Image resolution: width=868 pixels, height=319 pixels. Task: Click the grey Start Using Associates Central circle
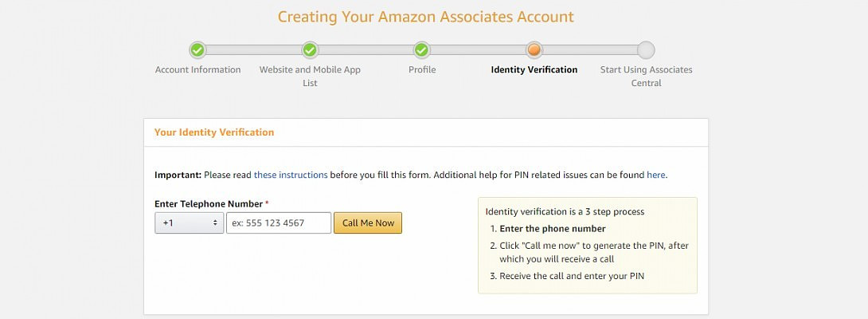tap(646, 50)
